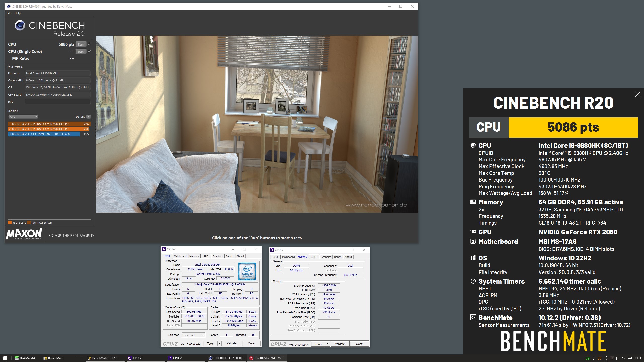
Task: Open the File menu in Cinebench
Action: [x=9, y=13]
